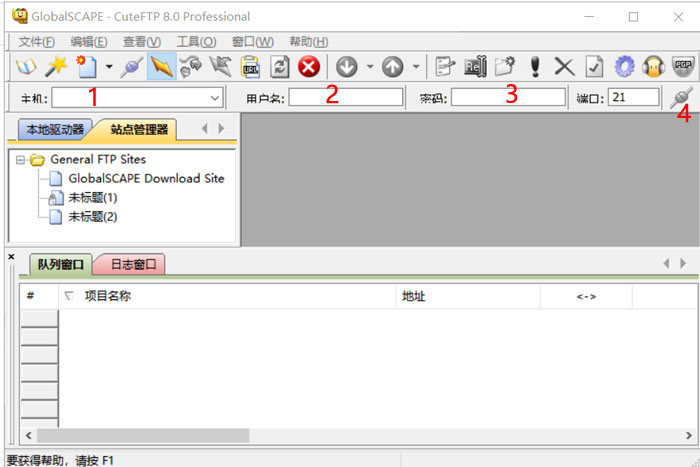Click the horizontal scrollbar right arrow
This screenshot has height=467, width=700.
pyautogui.click(x=689, y=436)
